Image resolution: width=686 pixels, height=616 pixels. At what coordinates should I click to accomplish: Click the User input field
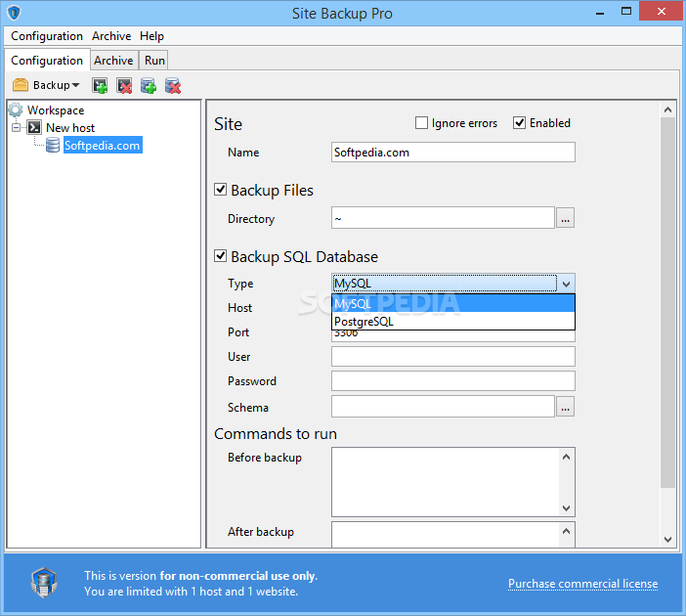tap(453, 356)
